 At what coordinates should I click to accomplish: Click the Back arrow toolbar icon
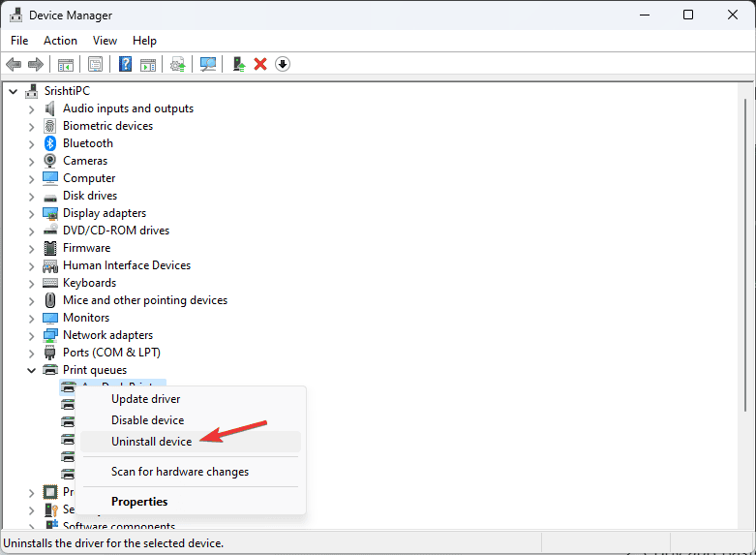(x=14, y=64)
